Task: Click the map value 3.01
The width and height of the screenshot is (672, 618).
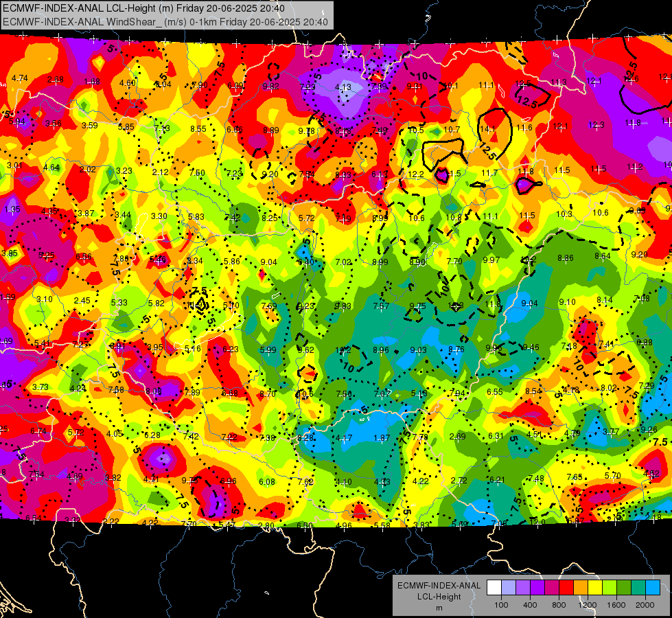Action: click(14, 165)
